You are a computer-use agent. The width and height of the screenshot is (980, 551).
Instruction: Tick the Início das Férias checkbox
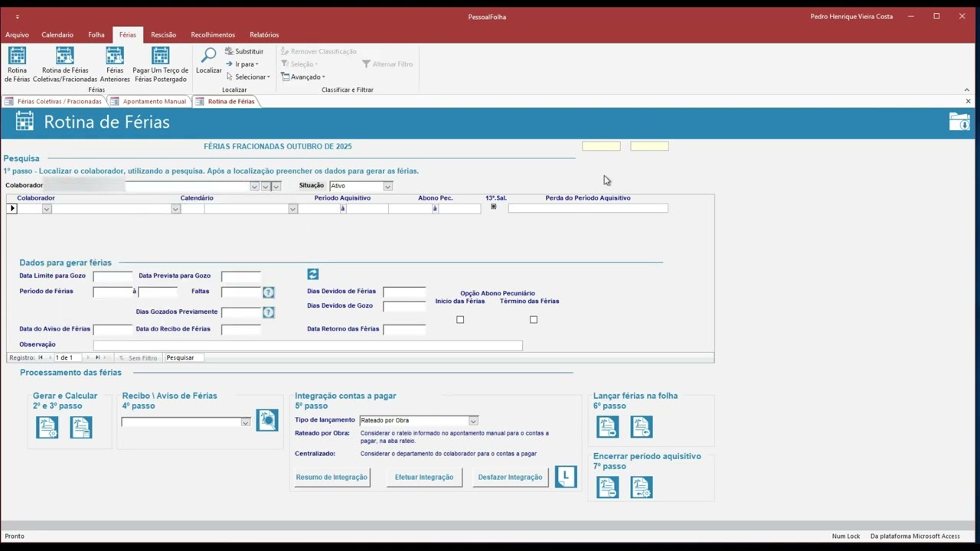tap(460, 320)
